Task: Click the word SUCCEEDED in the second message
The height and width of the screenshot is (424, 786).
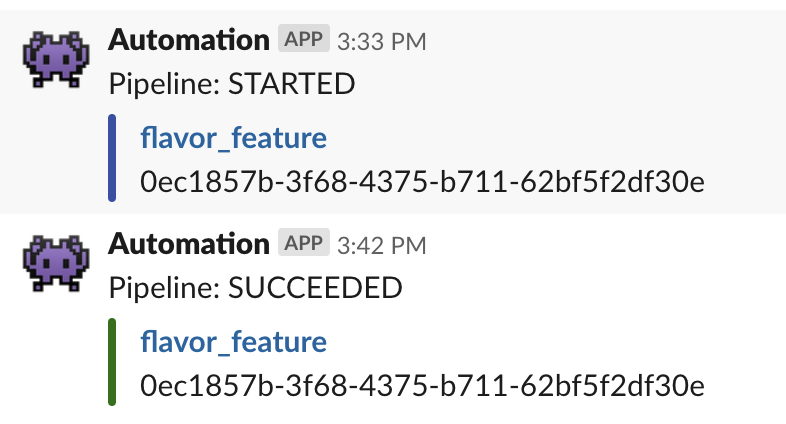Action: 315,288
